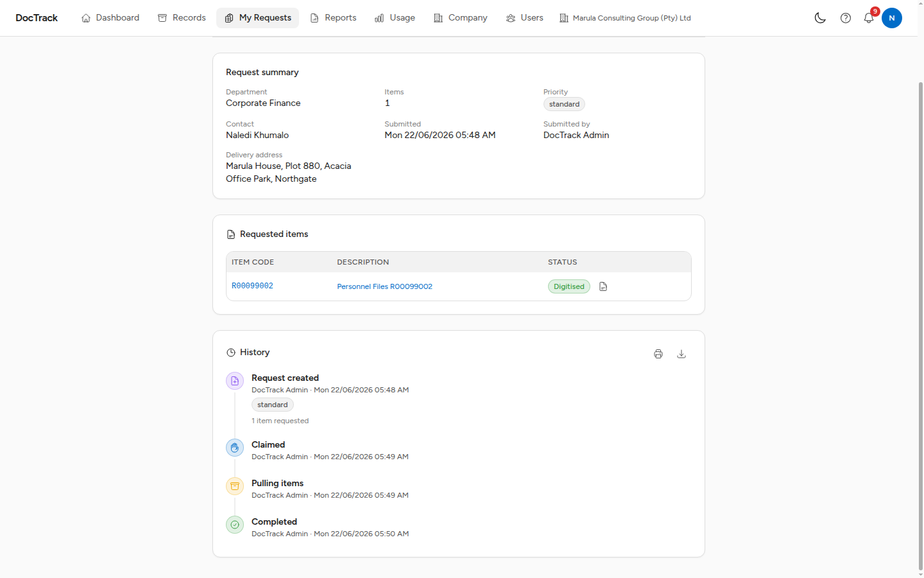Screen dimensions: 924x578
Task: Click the Users people icon
Action: 511,18
